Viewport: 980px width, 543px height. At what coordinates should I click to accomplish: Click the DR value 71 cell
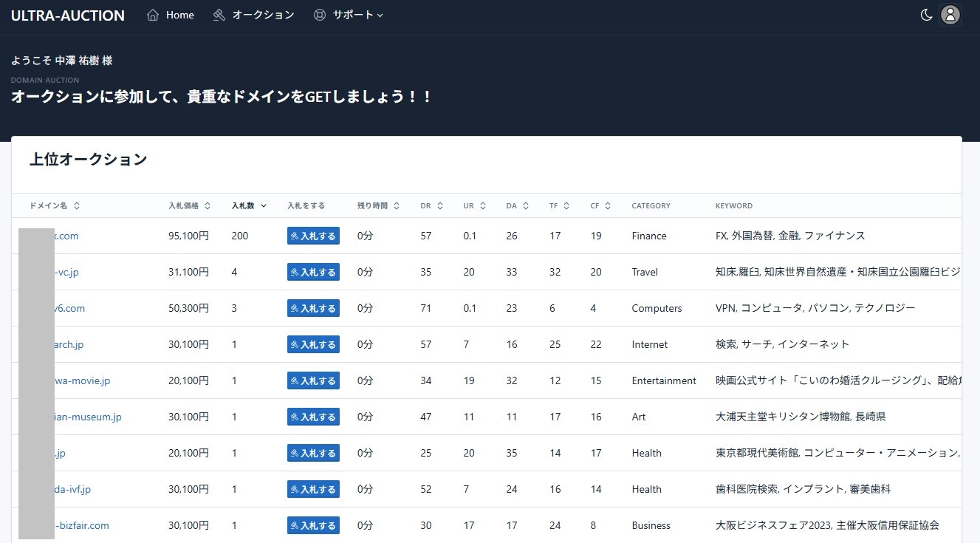coord(425,308)
